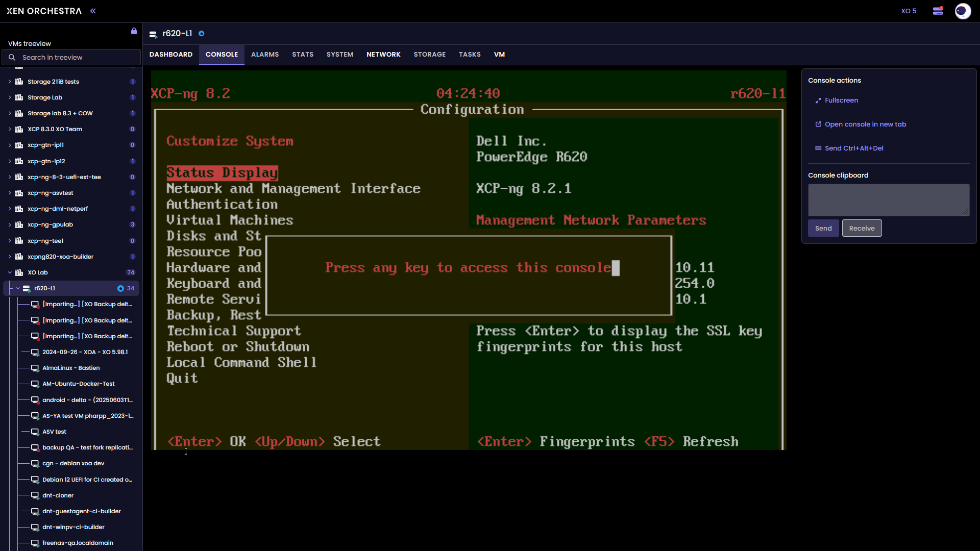Click the VM icon for cgn - debian xoa dev
Image resolution: width=980 pixels, height=551 pixels.
(35, 464)
